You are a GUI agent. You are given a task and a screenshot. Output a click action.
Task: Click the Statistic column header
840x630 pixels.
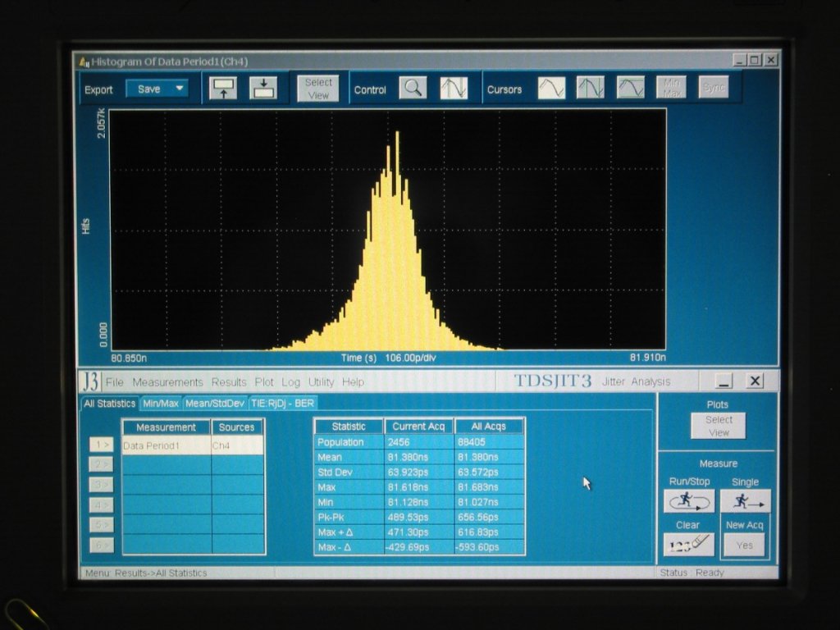pyautogui.click(x=349, y=427)
